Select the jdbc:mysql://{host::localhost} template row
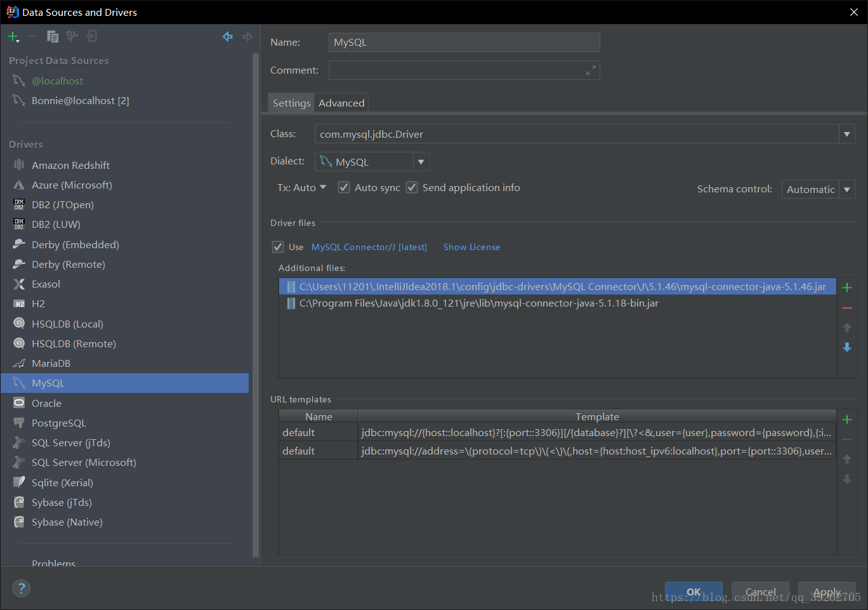The width and height of the screenshot is (868, 610). tap(558, 433)
